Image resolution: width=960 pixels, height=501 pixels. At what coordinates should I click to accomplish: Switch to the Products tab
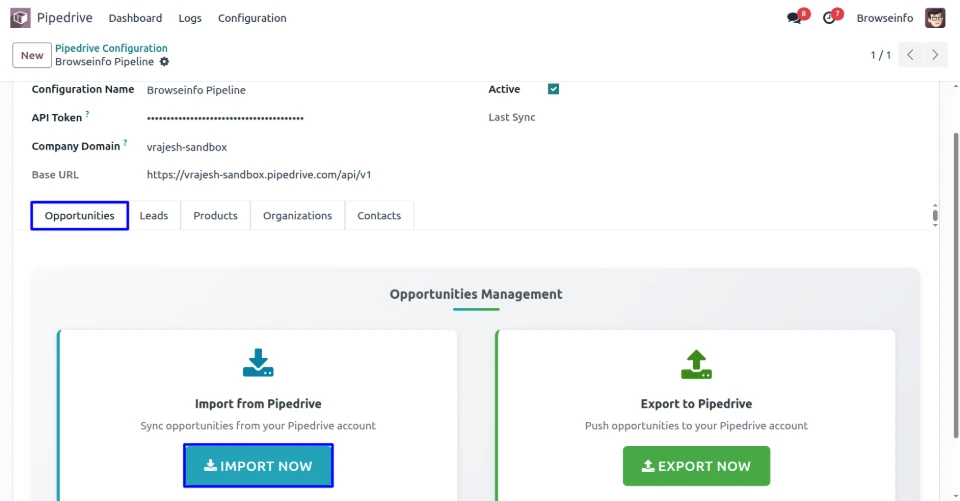click(215, 216)
